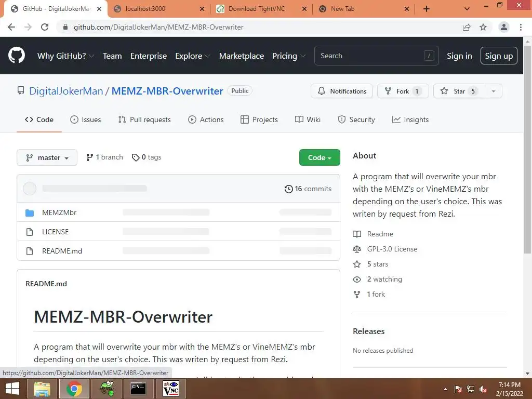This screenshot has height=399, width=532.
Task: Expand the dropdown arrow next to Star
Action: click(494, 91)
